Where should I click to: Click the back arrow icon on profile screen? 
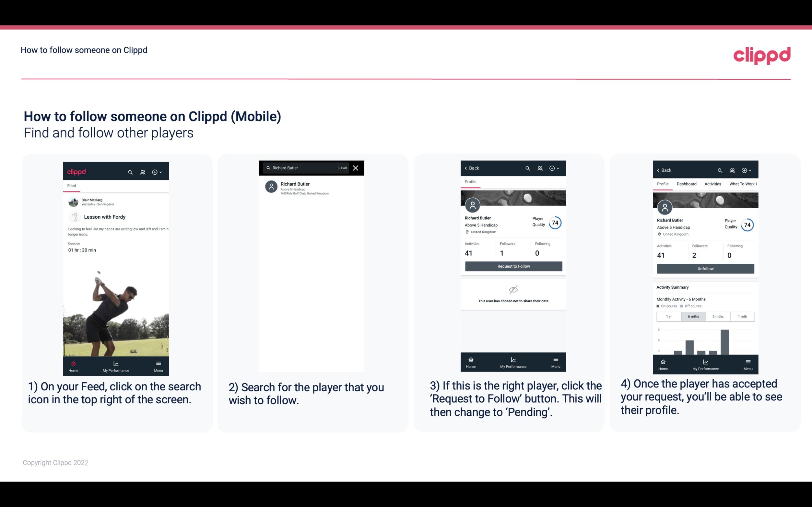click(x=467, y=168)
